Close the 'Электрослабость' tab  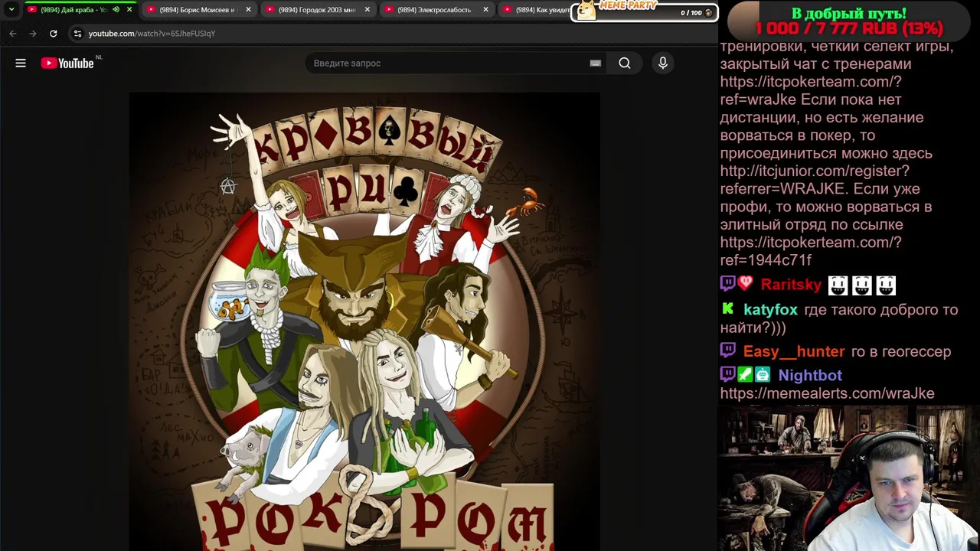pyautogui.click(x=486, y=10)
